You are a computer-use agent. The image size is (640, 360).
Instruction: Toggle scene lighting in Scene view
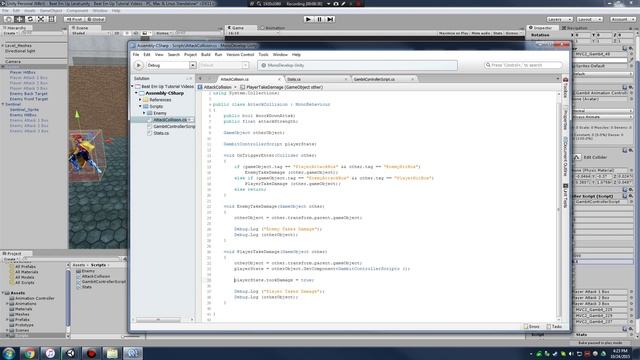click(x=127, y=33)
